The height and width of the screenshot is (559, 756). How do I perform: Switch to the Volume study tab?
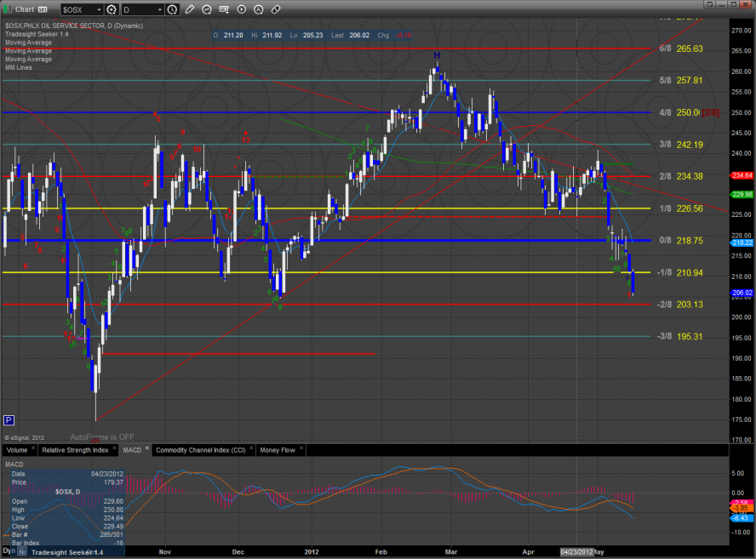click(16, 449)
